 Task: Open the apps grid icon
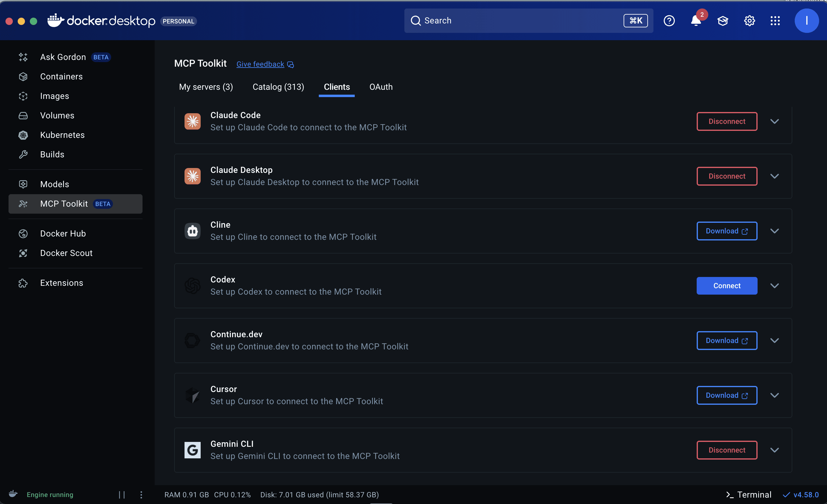click(x=775, y=21)
